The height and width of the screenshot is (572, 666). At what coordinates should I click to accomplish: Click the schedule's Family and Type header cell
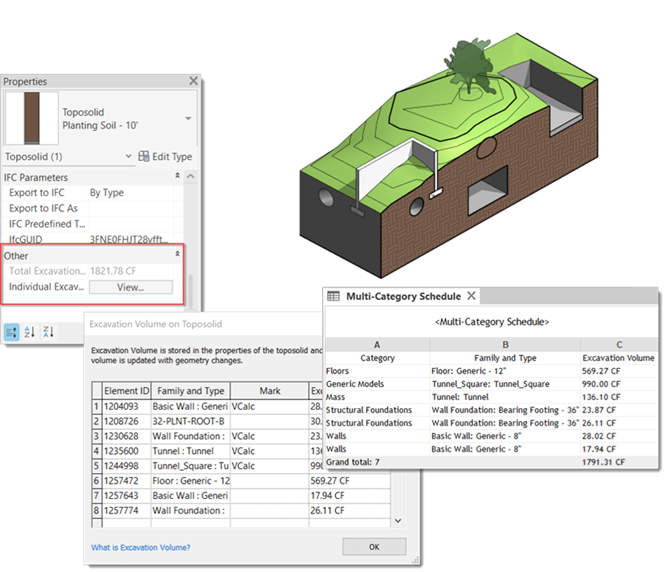pos(505,358)
